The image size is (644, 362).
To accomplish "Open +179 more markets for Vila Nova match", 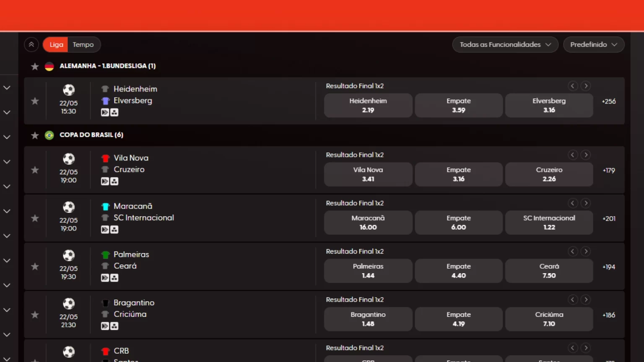I will [x=609, y=171].
